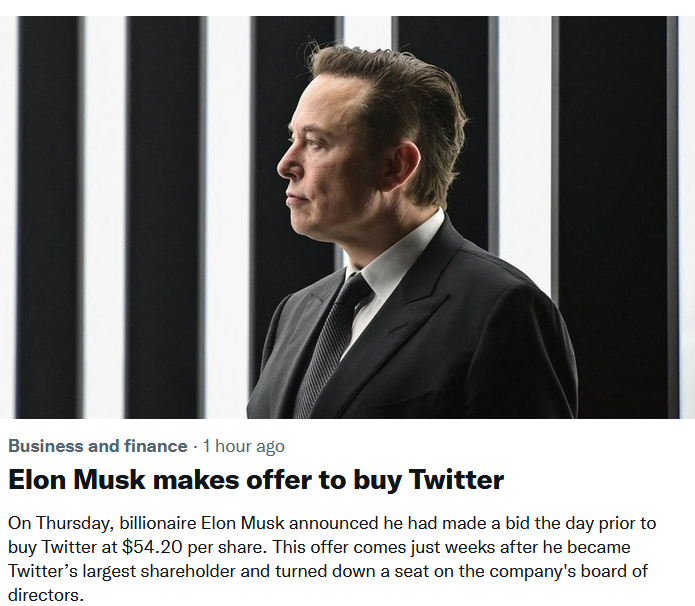Click the final word 'directors.' in summary
Viewport: 695px width, 606px height.
point(44,595)
